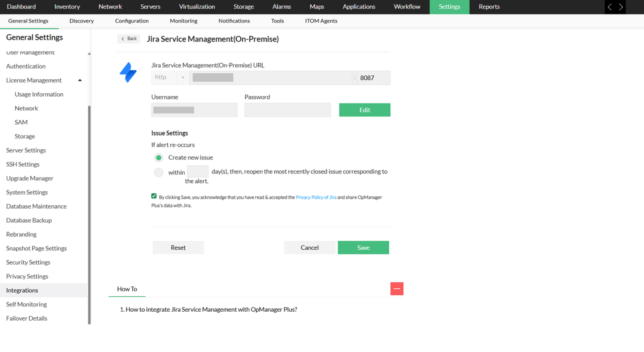This screenshot has width=644, height=352.
Task: Click the Username input field
Action: [x=194, y=110]
